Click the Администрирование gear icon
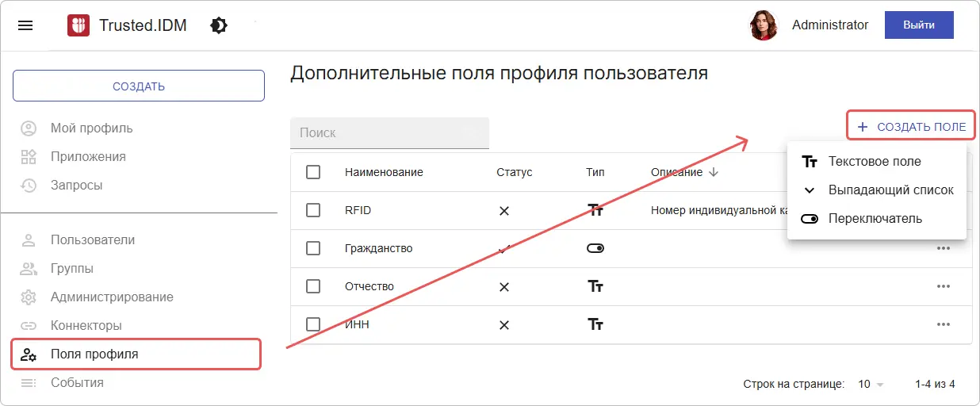The width and height of the screenshot is (980, 406). click(29, 297)
